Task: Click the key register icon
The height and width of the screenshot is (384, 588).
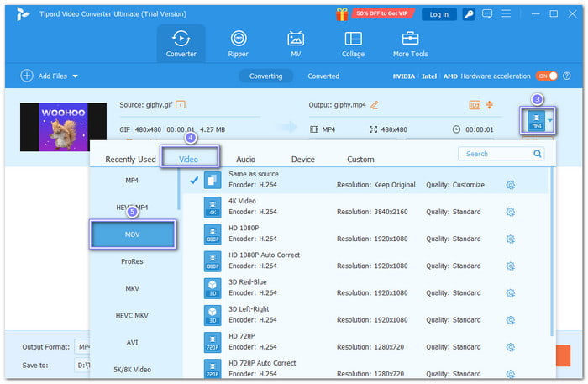Action: (469, 14)
